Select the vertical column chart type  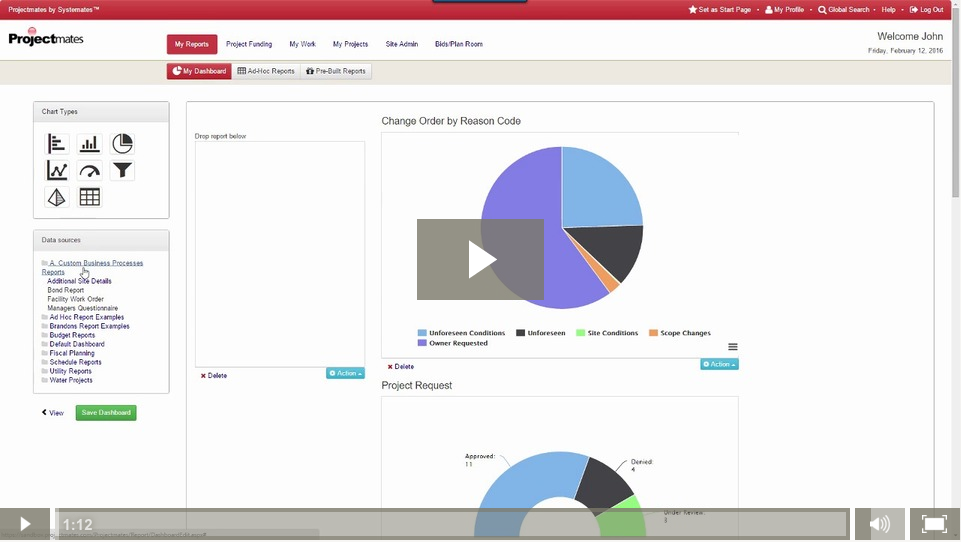(x=89, y=143)
